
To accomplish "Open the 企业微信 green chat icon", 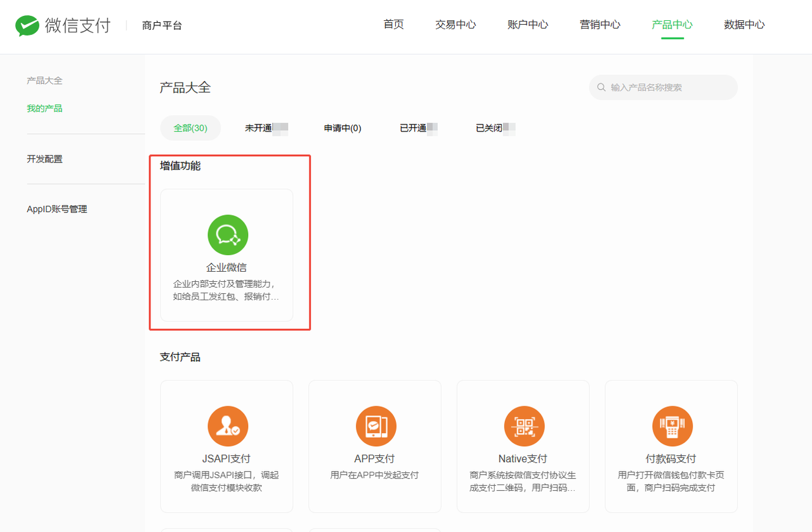I will [x=228, y=235].
